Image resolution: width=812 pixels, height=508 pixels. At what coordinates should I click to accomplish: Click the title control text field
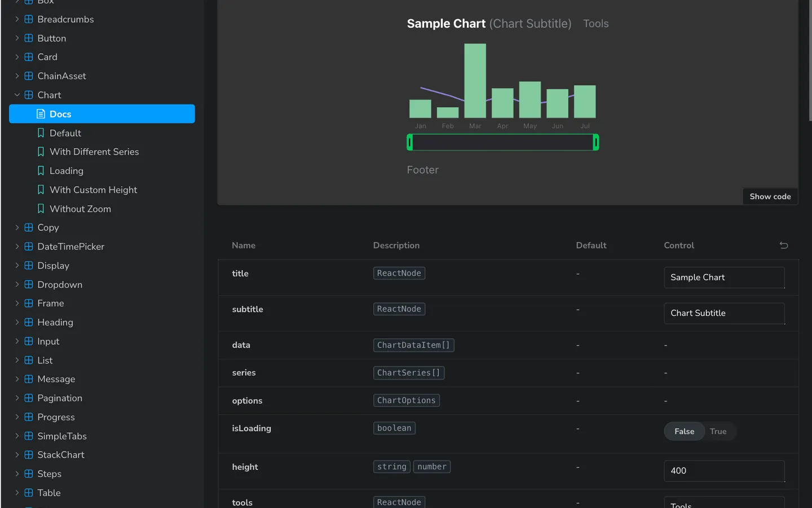[724, 278]
